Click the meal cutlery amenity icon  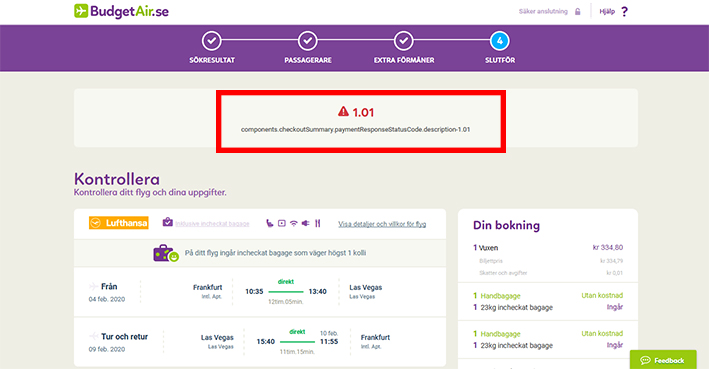click(317, 223)
